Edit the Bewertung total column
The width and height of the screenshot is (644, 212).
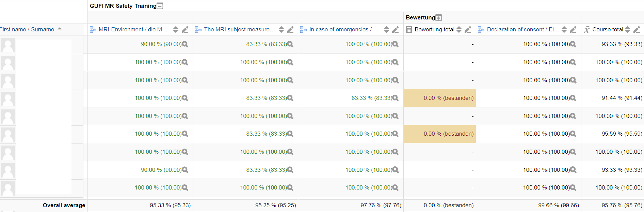pyautogui.click(x=468, y=30)
